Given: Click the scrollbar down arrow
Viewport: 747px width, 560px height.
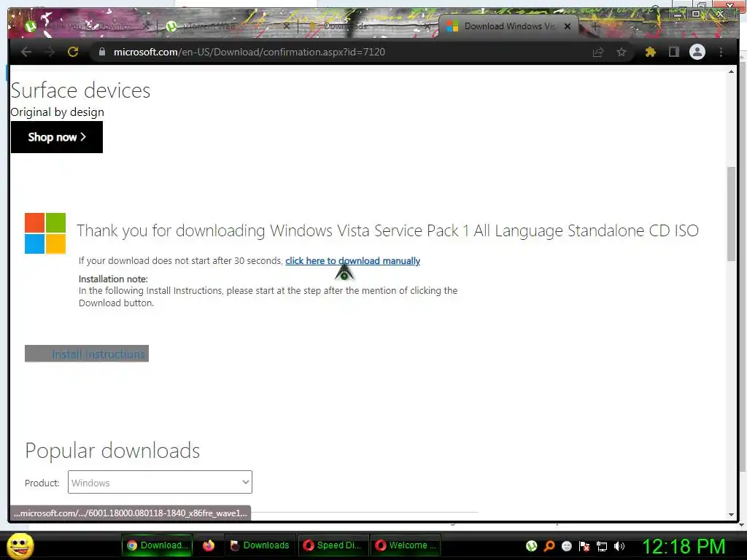Looking at the screenshot, I should point(731,515).
